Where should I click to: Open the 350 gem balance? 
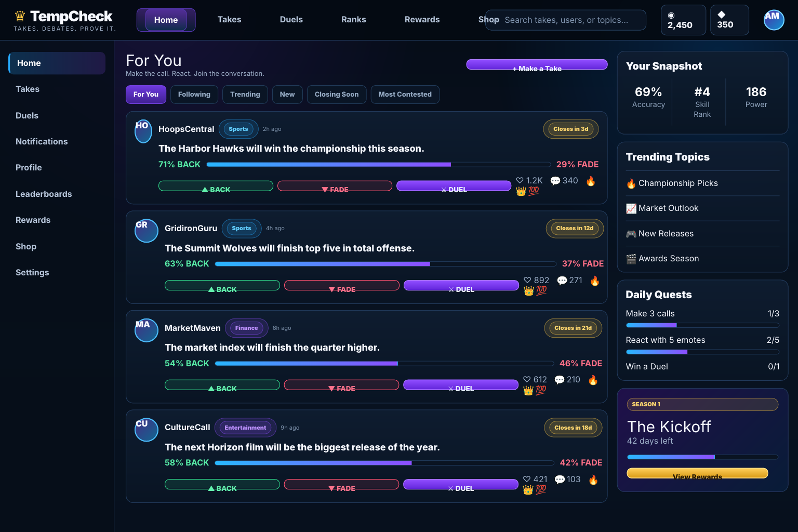(729, 20)
